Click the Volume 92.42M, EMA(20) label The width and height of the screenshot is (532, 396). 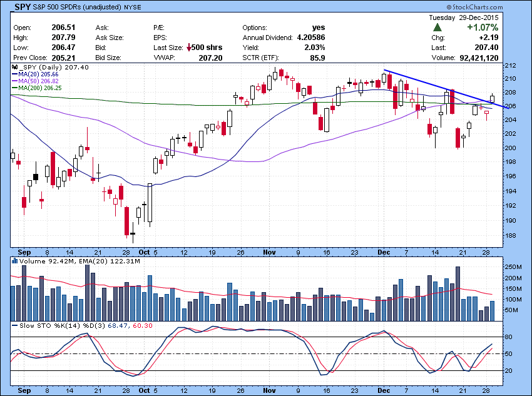[79, 261]
